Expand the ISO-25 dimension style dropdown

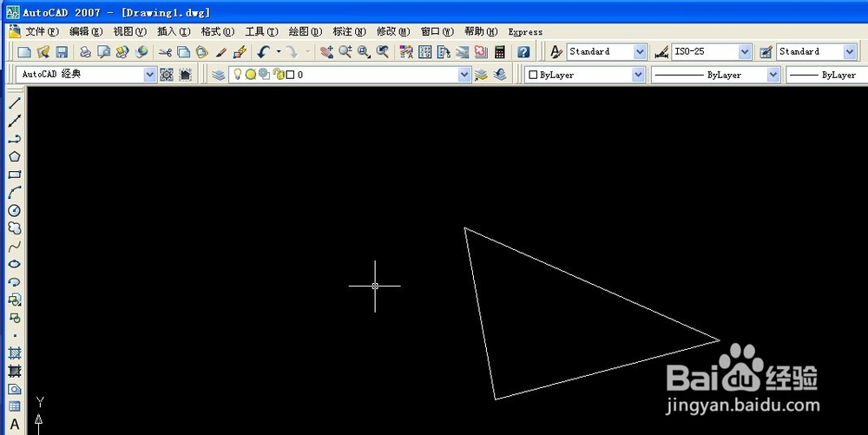click(x=745, y=52)
